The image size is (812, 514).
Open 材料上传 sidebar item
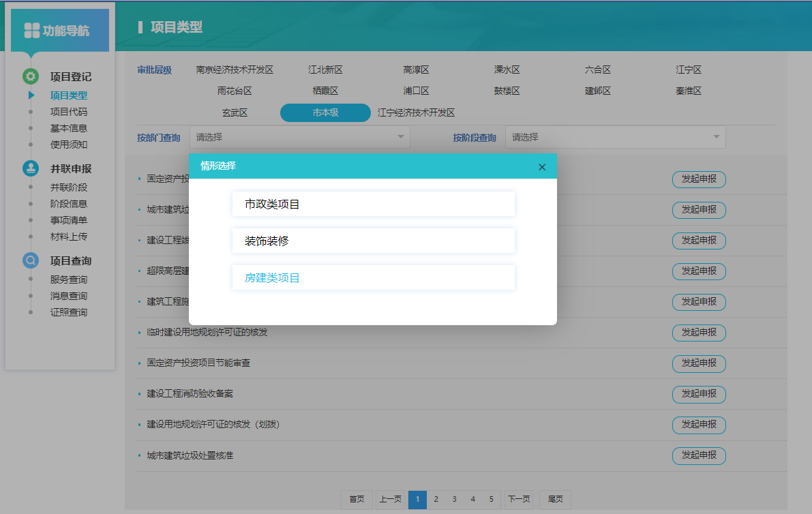coord(69,237)
